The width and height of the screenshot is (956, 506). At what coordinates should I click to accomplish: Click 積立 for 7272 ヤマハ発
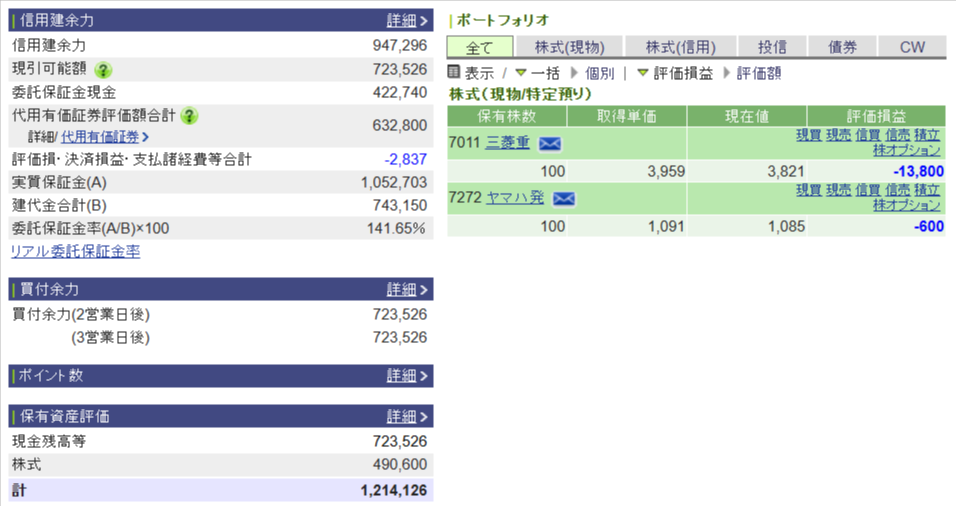coord(927,190)
